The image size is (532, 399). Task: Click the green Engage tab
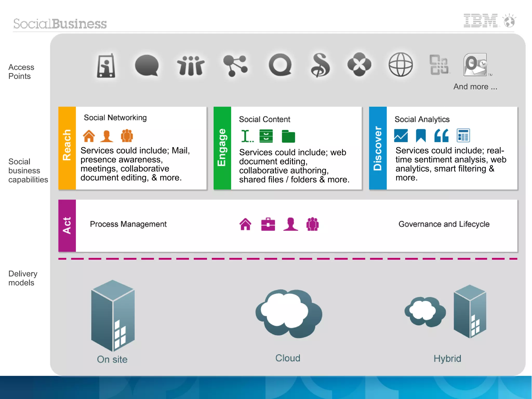click(x=222, y=148)
